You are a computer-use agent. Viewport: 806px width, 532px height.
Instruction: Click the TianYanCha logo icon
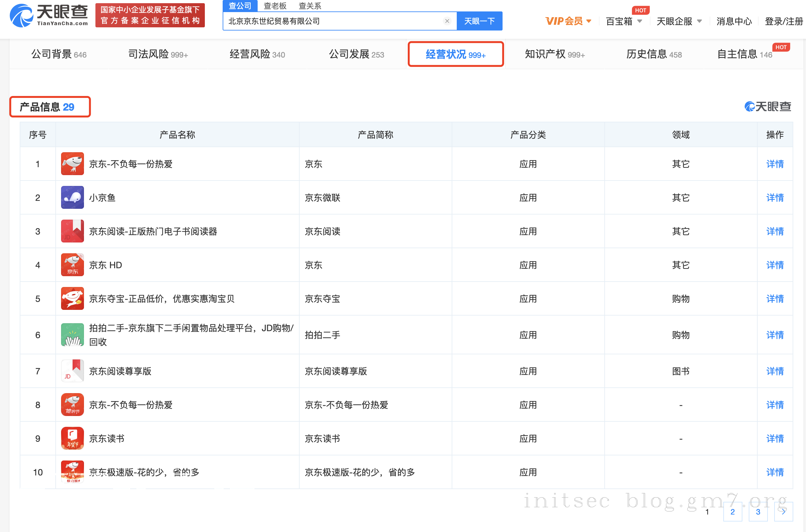pos(21,16)
